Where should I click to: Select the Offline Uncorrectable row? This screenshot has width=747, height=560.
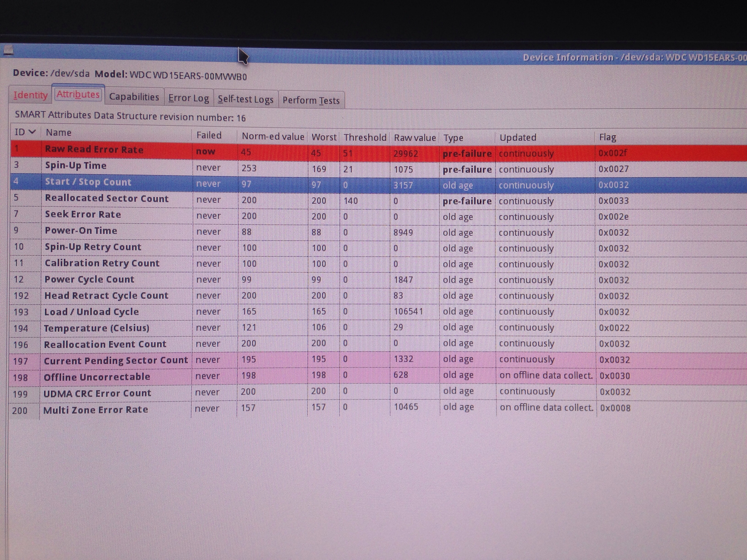[97, 377]
